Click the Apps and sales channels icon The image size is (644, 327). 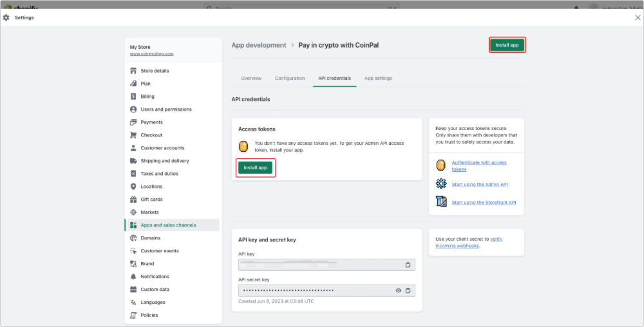(133, 225)
